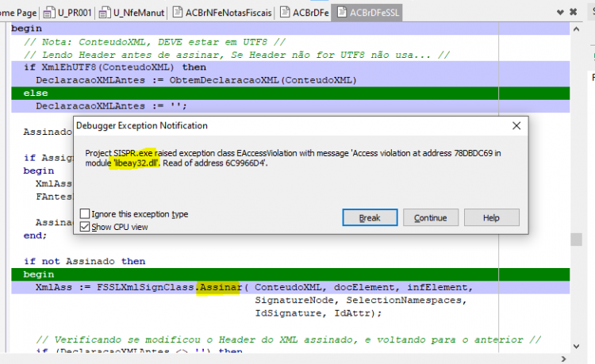595x364 pixels.
Task: Click the 'Verificando se modificou' comment line
Action: coord(289,339)
